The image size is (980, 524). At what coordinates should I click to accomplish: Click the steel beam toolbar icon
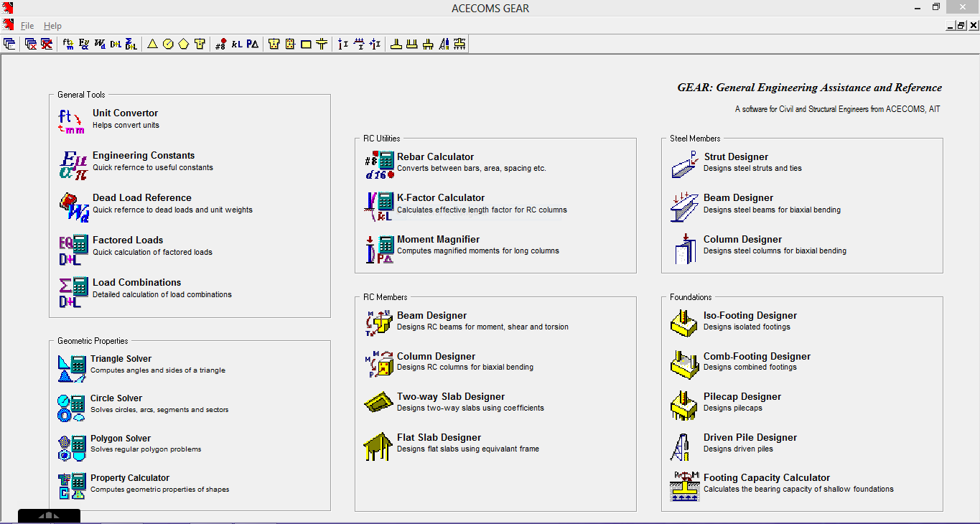point(359,44)
